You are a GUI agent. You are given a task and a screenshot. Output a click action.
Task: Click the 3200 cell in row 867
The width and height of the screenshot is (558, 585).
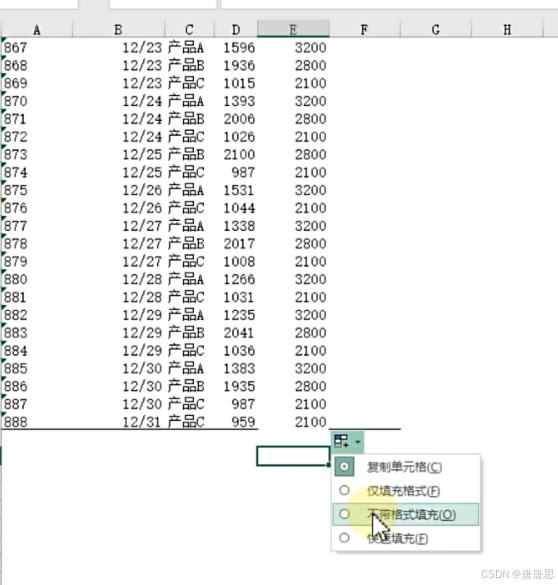293,48
